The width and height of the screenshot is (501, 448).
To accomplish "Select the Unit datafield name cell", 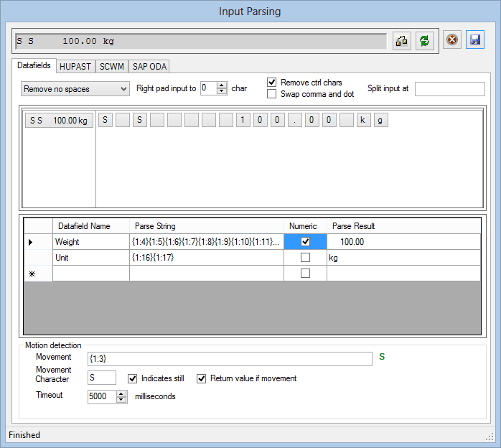I will pos(91,258).
